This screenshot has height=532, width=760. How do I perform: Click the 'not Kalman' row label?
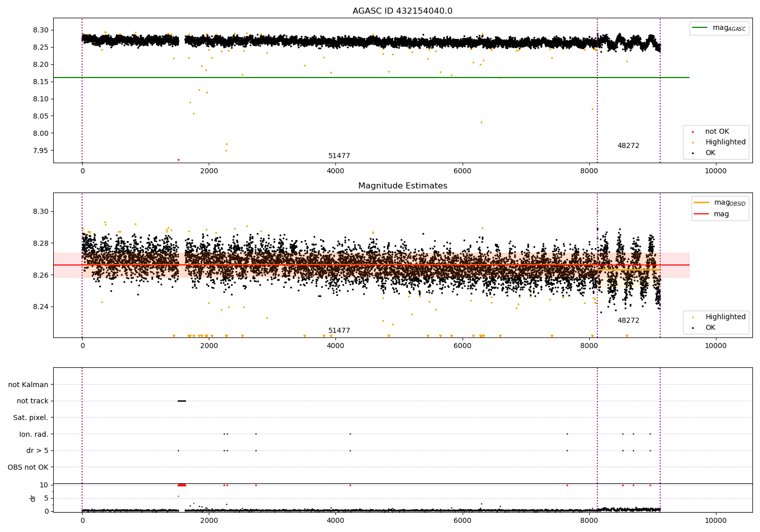coord(28,385)
